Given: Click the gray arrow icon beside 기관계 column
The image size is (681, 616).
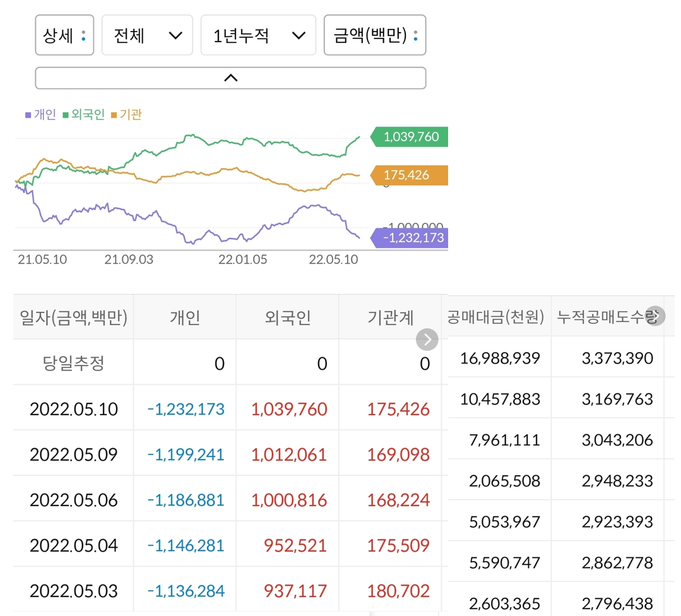Looking at the screenshot, I should (x=427, y=340).
